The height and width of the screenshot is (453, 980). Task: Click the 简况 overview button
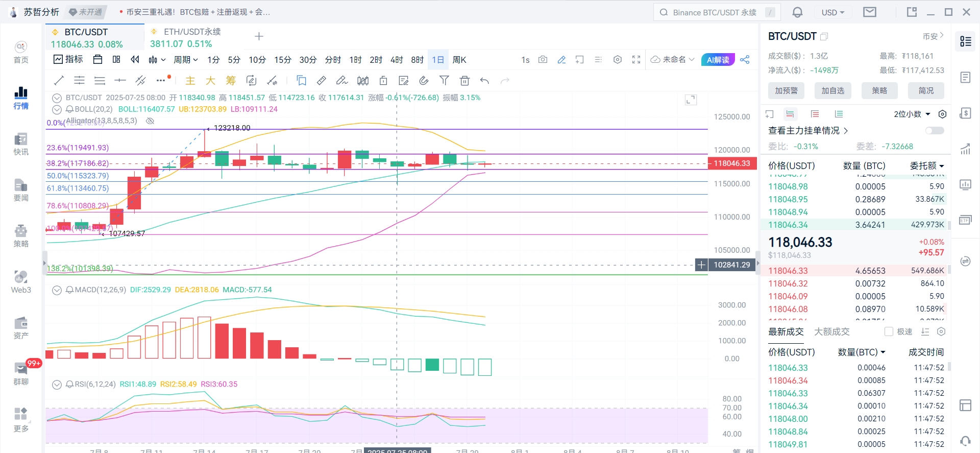pos(926,90)
